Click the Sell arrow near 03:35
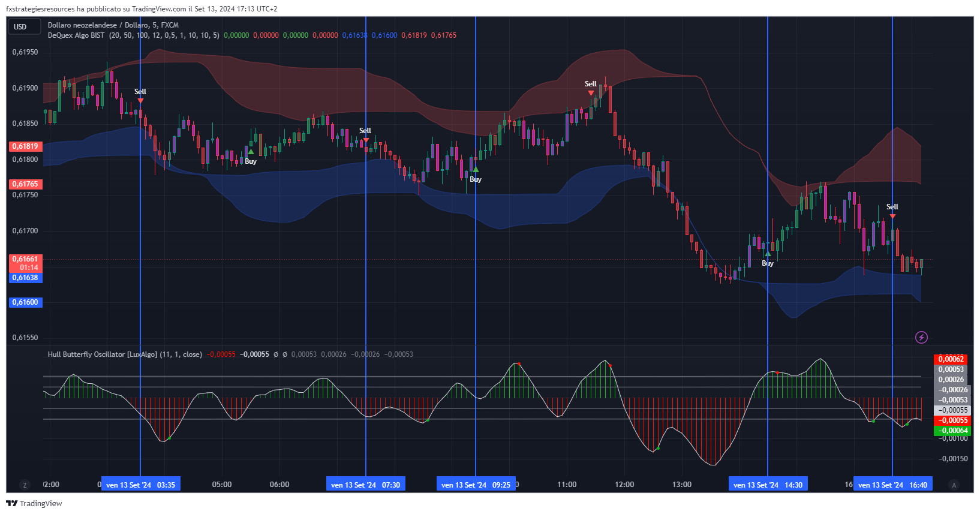The width and height of the screenshot is (980, 514). [x=140, y=101]
